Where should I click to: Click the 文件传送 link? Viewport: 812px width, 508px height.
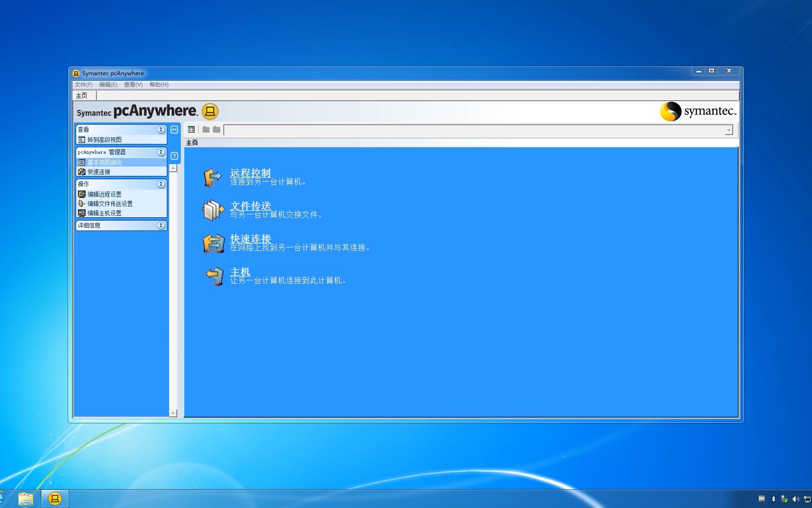click(250, 206)
